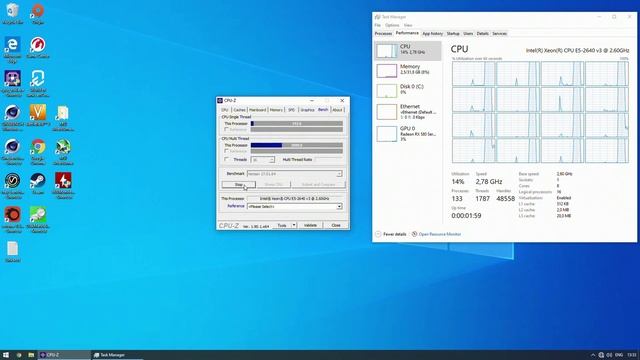Click the CPU-Z taskbar button

(64, 355)
